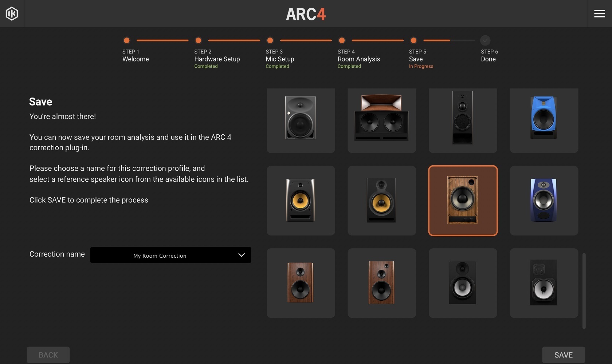Click the Hardware Setup step label
This screenshot has height=364, width=612.
[217, 59]
